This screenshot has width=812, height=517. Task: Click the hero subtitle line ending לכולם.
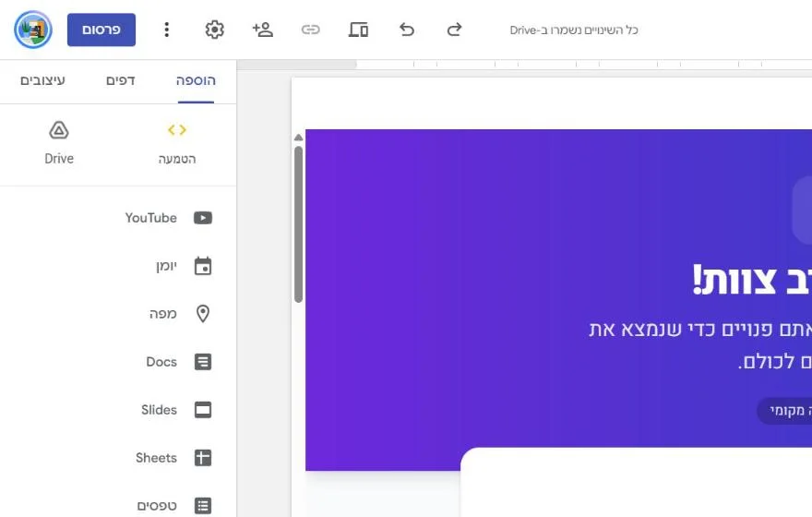click(775, 361)
